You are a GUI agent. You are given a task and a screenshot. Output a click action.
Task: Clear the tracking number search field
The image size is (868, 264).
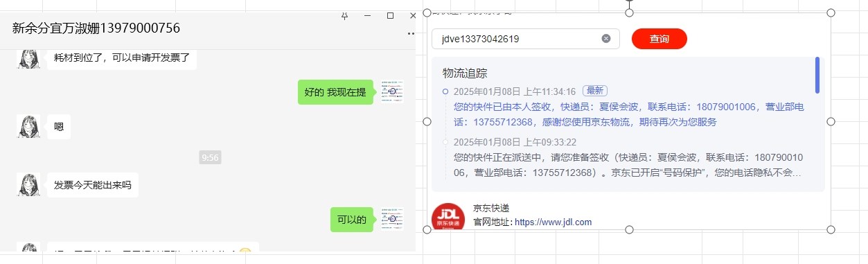pos(606,39)
